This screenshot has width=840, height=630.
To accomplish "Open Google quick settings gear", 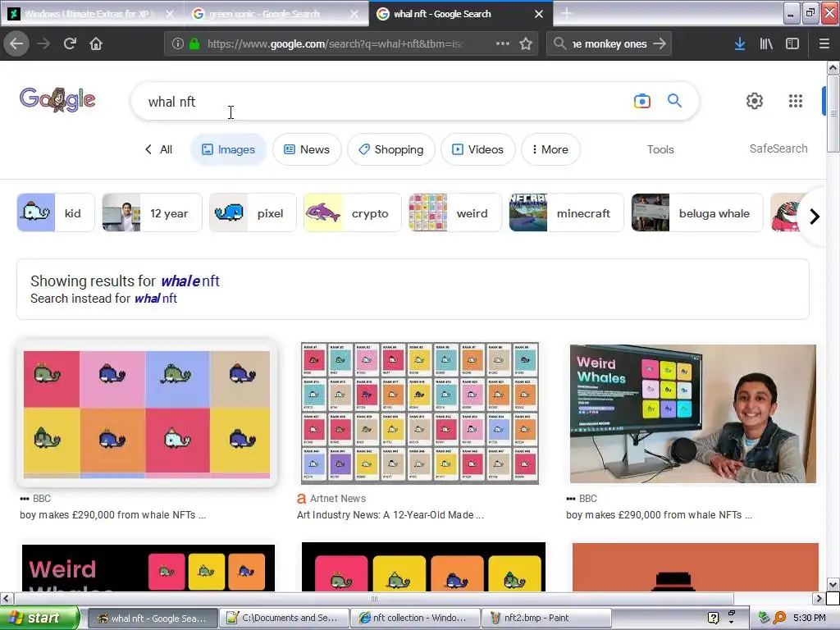I will pyautogui.click(x=755, y=101).
